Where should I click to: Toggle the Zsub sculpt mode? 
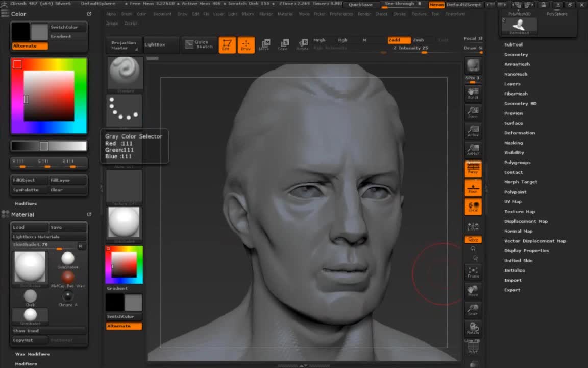click(x=419, y=40)
